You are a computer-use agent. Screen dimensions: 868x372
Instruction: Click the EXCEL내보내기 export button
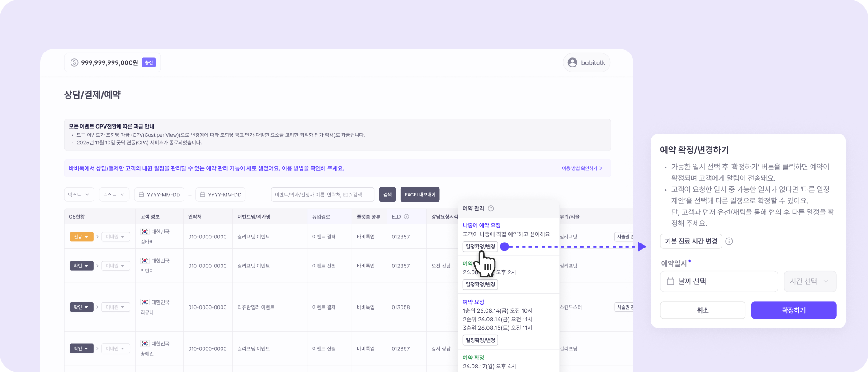coord(420,195)
